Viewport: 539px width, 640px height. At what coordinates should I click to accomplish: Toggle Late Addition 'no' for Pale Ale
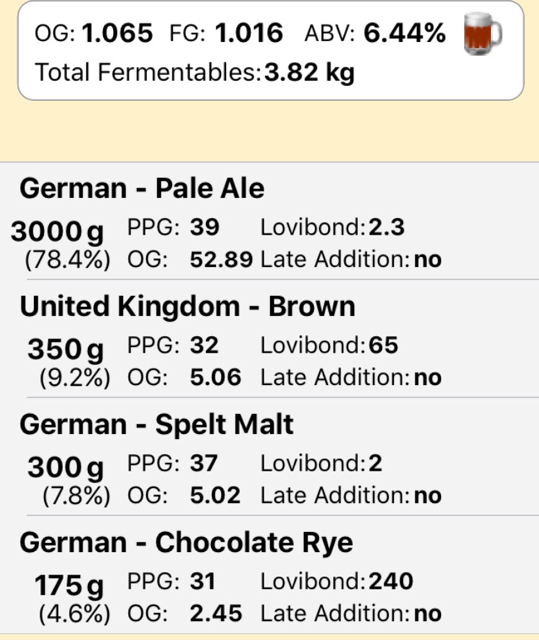[428, 260]
